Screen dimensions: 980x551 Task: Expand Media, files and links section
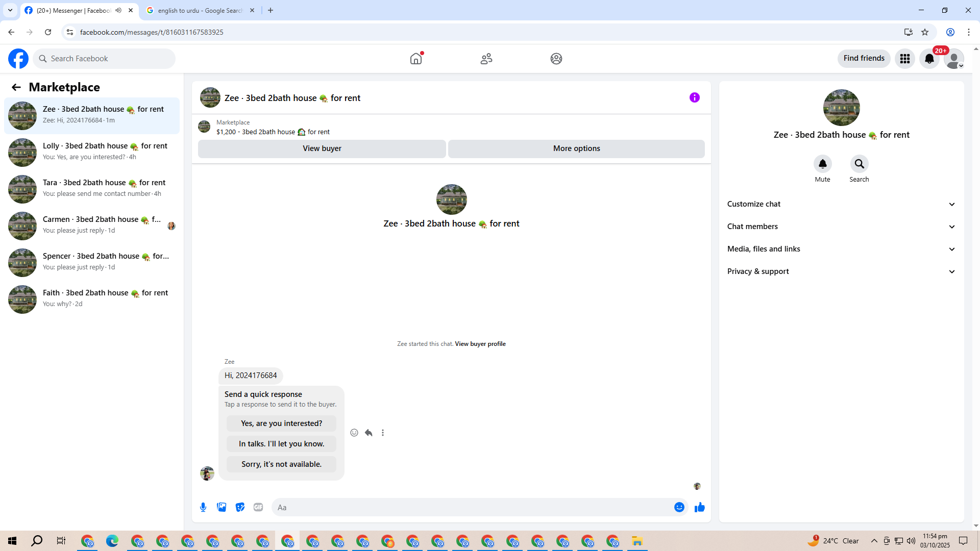pos(841,249)
